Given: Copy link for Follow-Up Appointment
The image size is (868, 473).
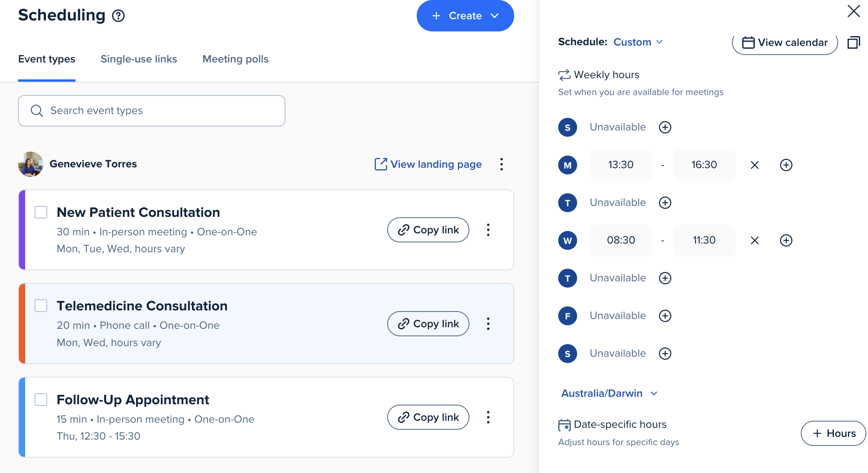Looking at the screenshot, I should tap(428, 417).
